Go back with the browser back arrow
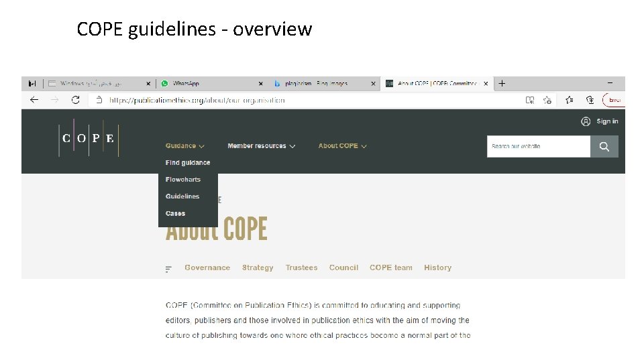 tap(34, 100)
